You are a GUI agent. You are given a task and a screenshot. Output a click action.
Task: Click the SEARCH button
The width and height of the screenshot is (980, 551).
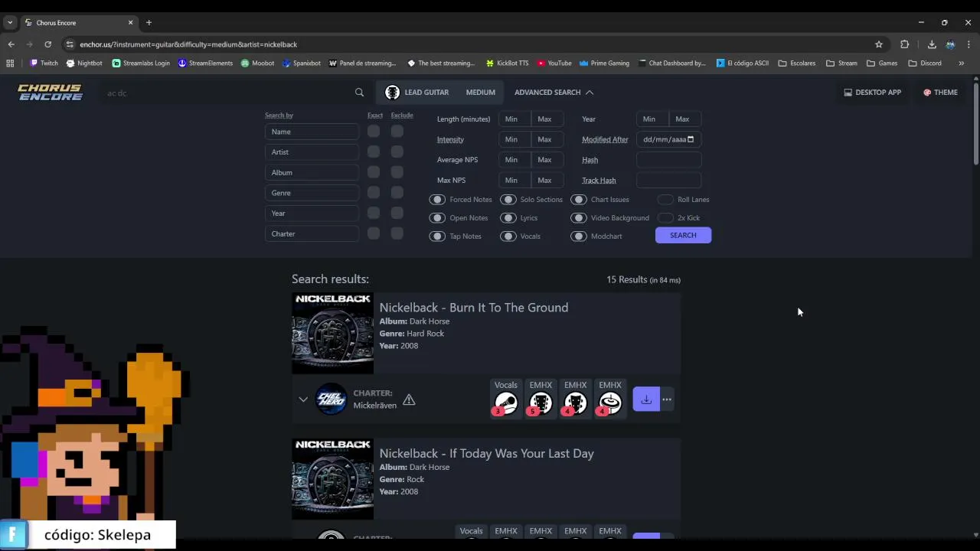683,235
